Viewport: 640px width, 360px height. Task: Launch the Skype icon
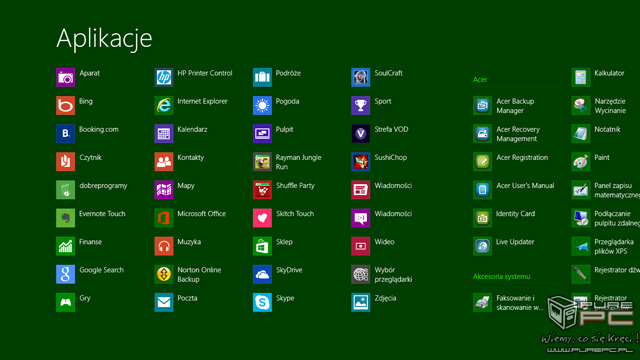[x=262, y=302]
